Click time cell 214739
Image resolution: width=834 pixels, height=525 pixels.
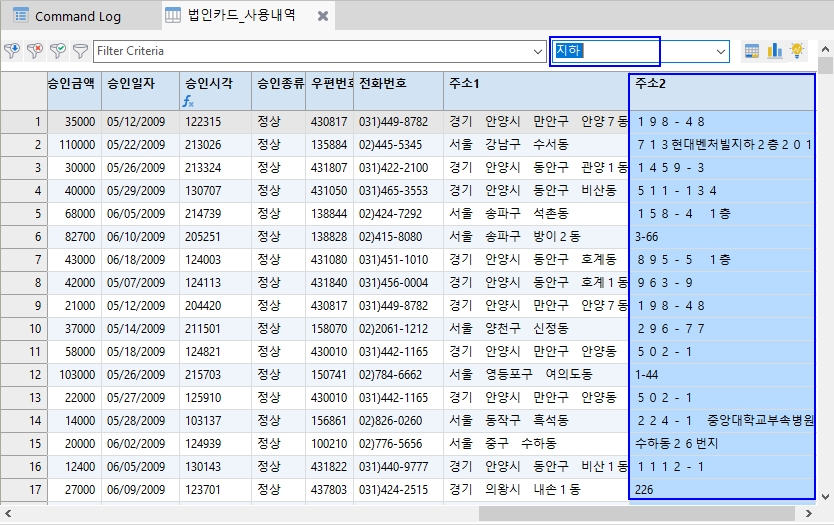(215, 214)
